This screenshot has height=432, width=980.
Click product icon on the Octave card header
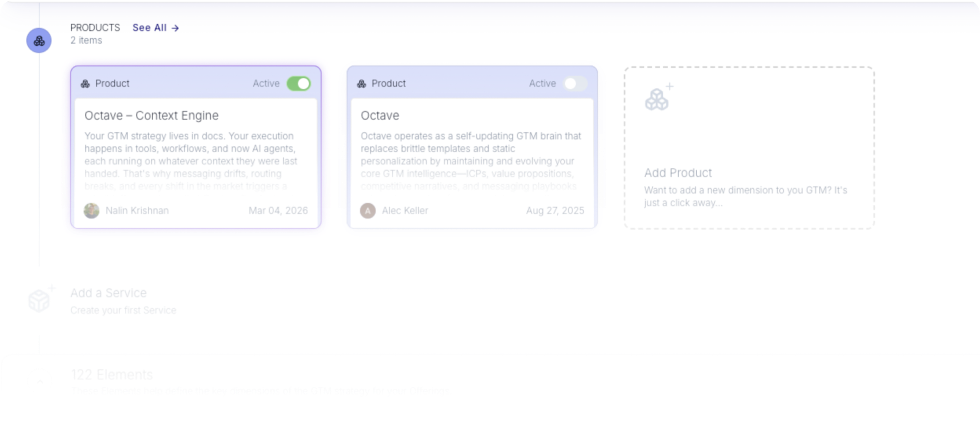coord(362,83)
